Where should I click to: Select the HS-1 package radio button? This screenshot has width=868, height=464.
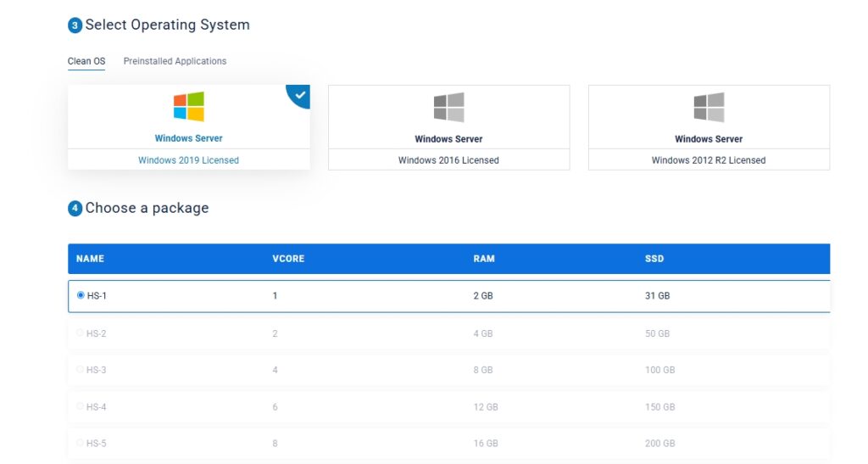coord(81,295)
